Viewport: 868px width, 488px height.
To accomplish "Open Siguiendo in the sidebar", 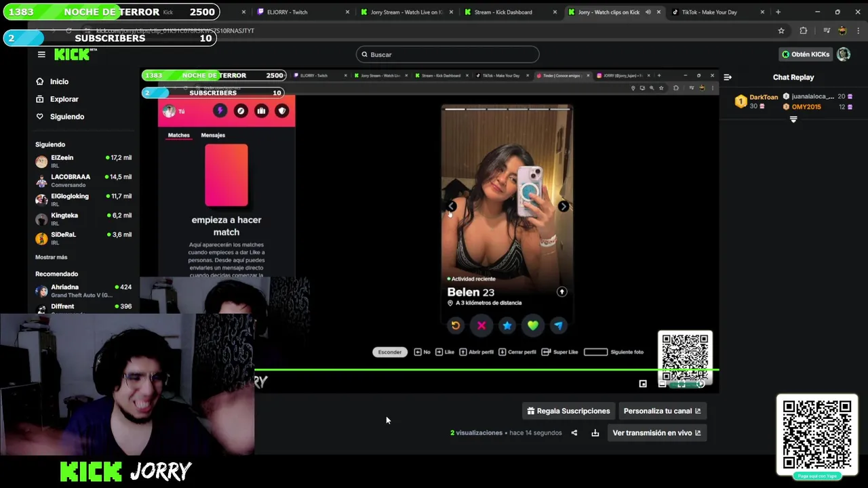I will (66, 117).
